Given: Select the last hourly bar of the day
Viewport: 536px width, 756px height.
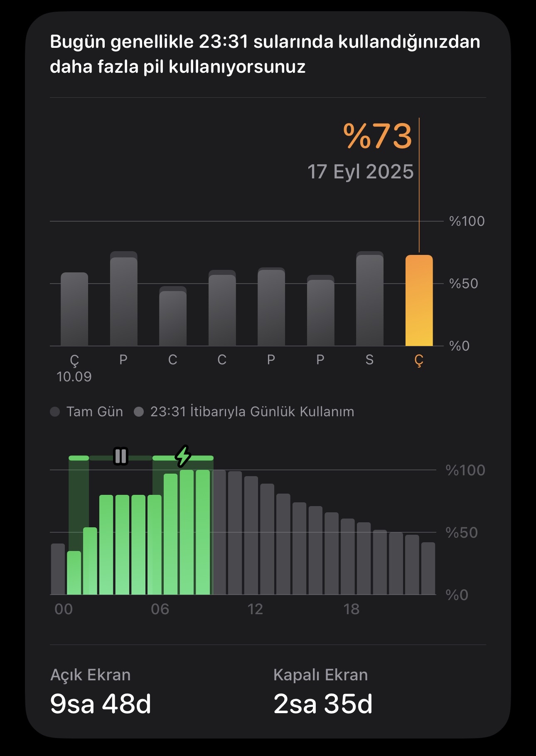Looking at the screenshot, I should pyautogui.click(x=428, y=568).
